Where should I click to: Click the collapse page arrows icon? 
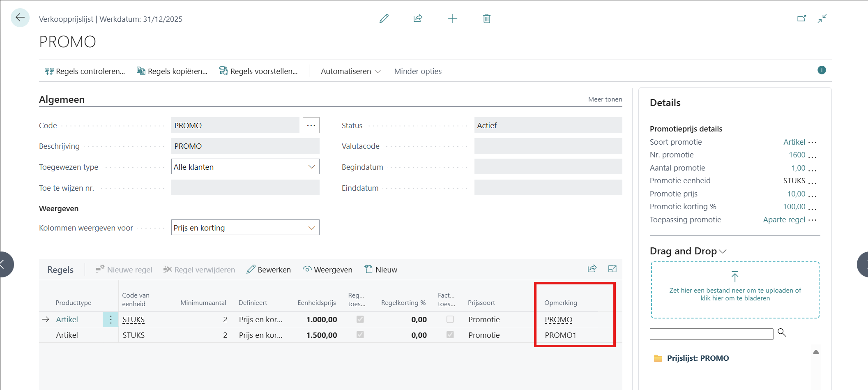(822, 18)
